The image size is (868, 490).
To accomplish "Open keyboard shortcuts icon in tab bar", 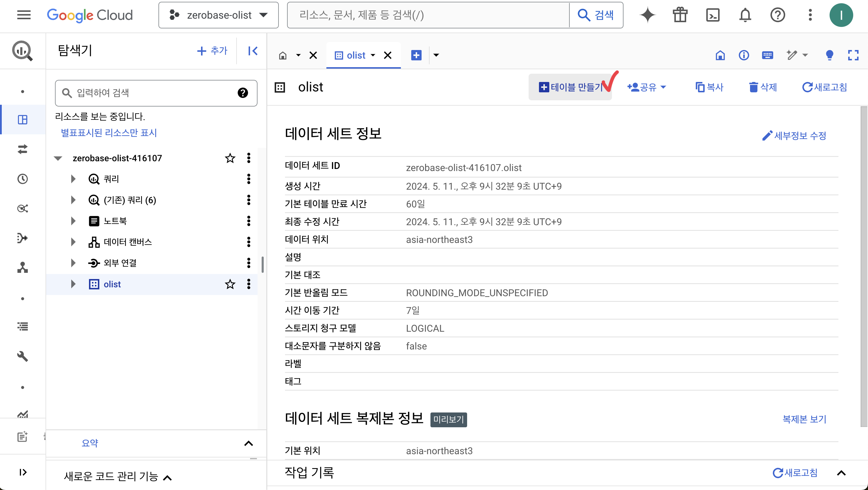I will (x=767, y=55).
